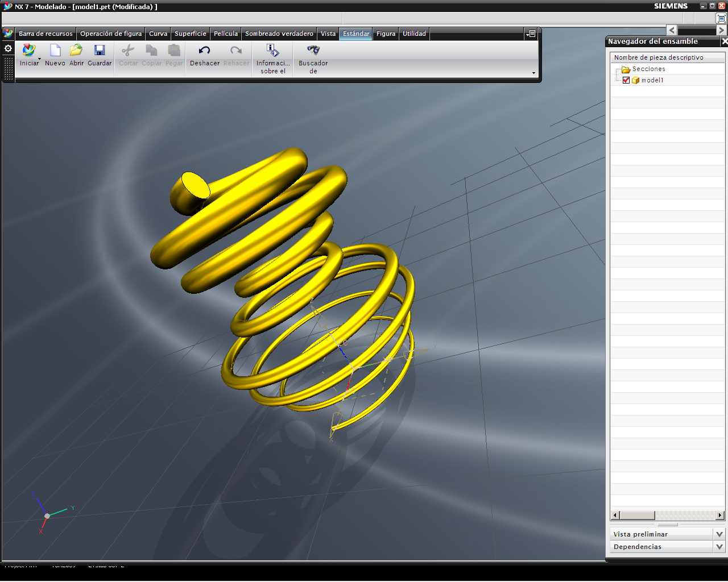Viewport: 728px width, 582px height.
Task: Click the Pegar clipboard icon
Action: (174, 51)
